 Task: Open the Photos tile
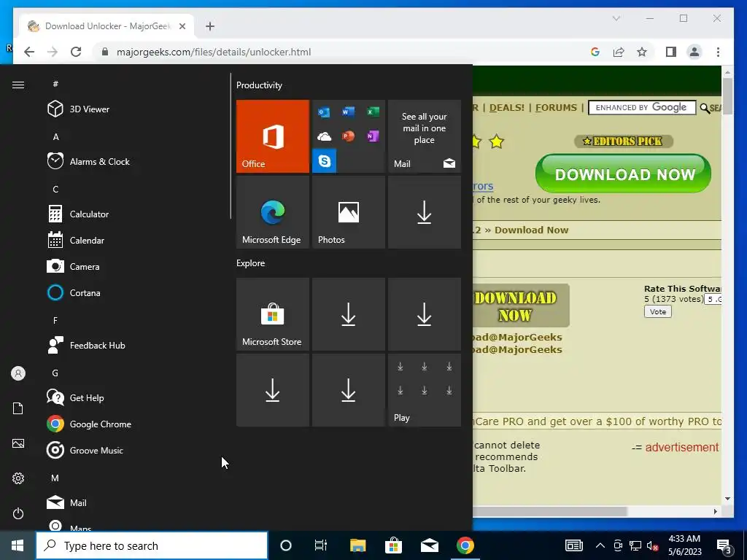[x=348, y=212]
